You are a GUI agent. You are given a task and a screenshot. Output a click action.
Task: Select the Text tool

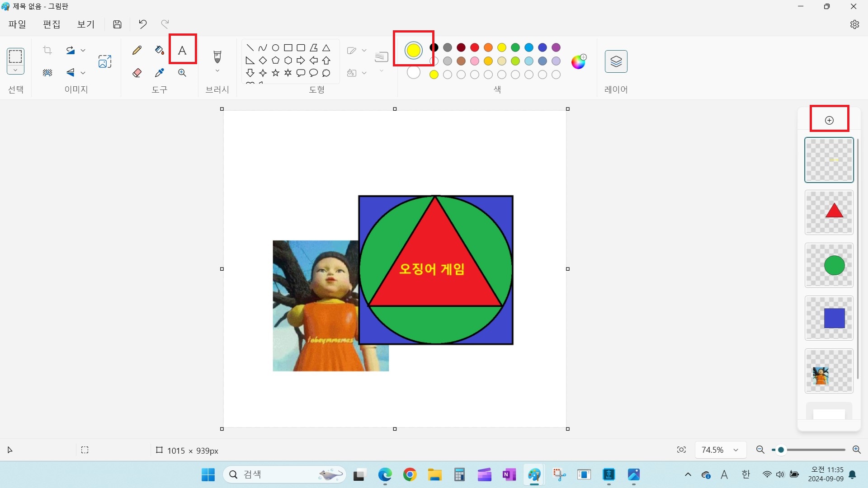tap(182, 50)
